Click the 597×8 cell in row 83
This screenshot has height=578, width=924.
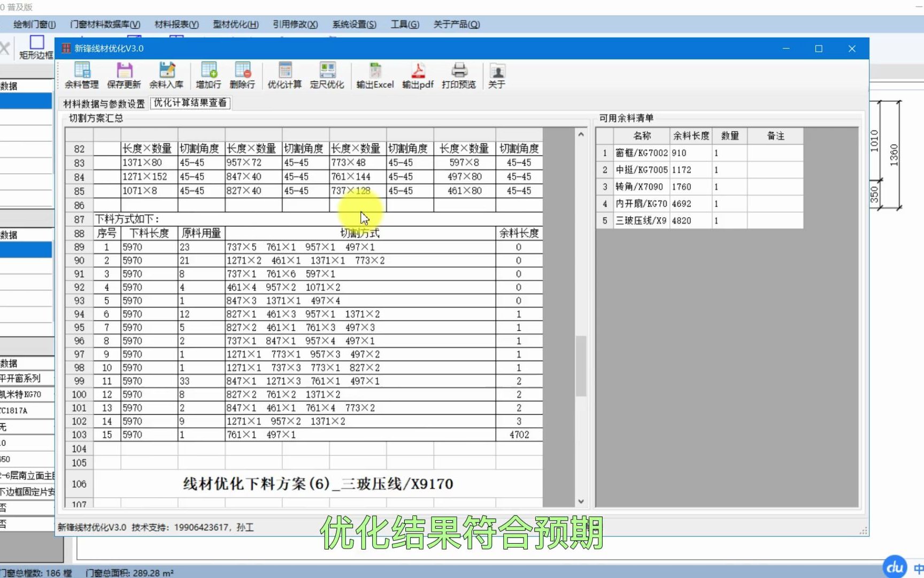[x=464, y=163]
